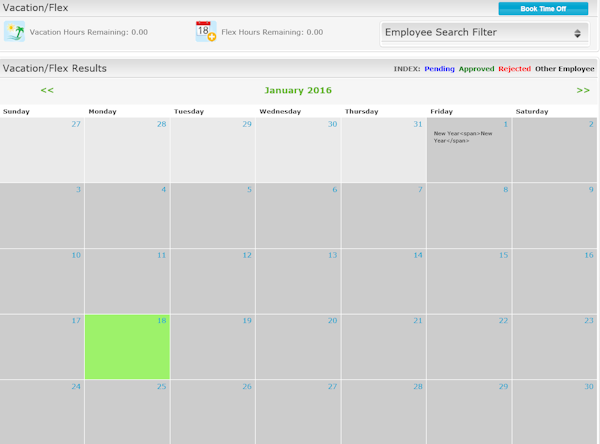This screenshot has width=600, height=444.
Task: Click the Book Time Off button
Action: (x=543, y=8)
